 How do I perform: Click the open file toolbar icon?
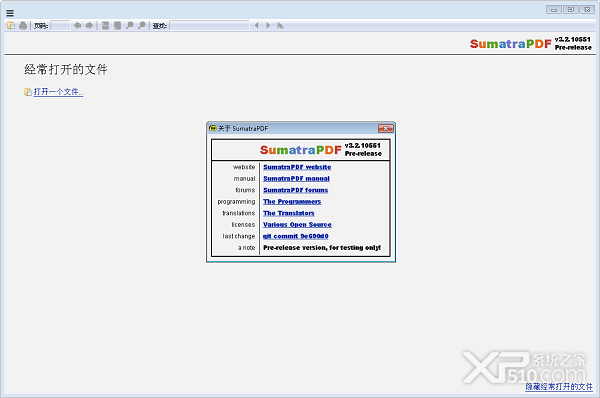pos(11,26)
